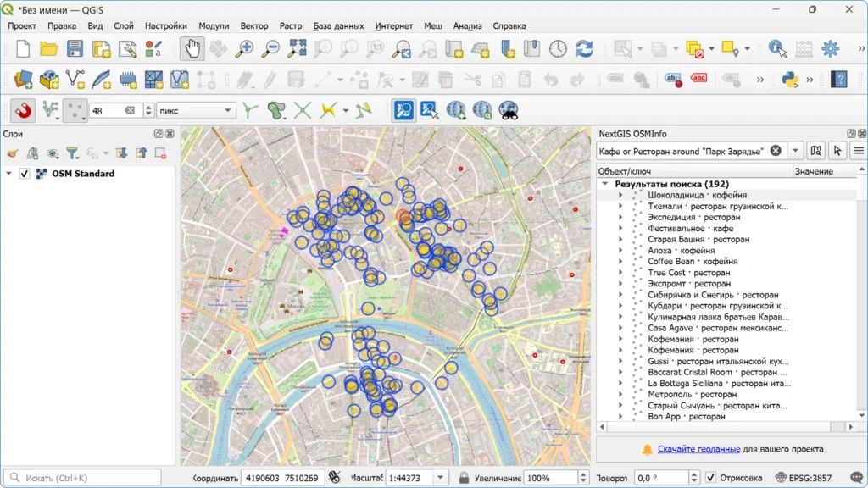Select the Zoom Out magnifier tool
Viewport: 868px width, 488px height.
pos(270,48)
